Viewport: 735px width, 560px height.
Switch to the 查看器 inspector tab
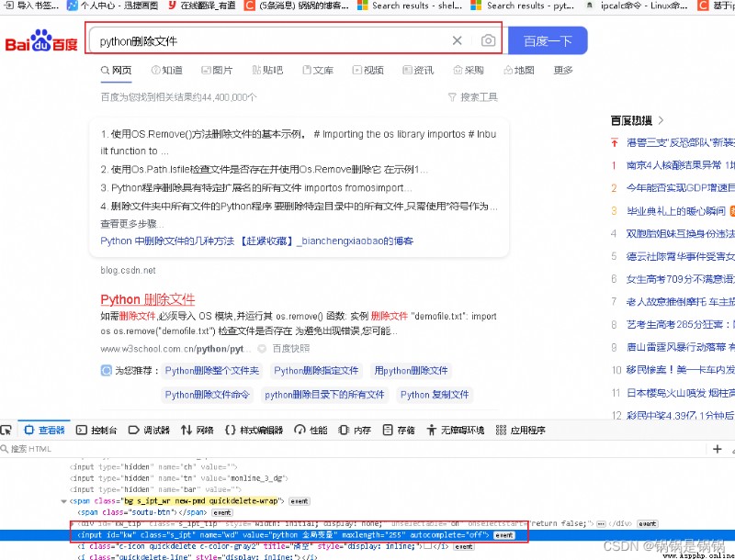[44, 430]
